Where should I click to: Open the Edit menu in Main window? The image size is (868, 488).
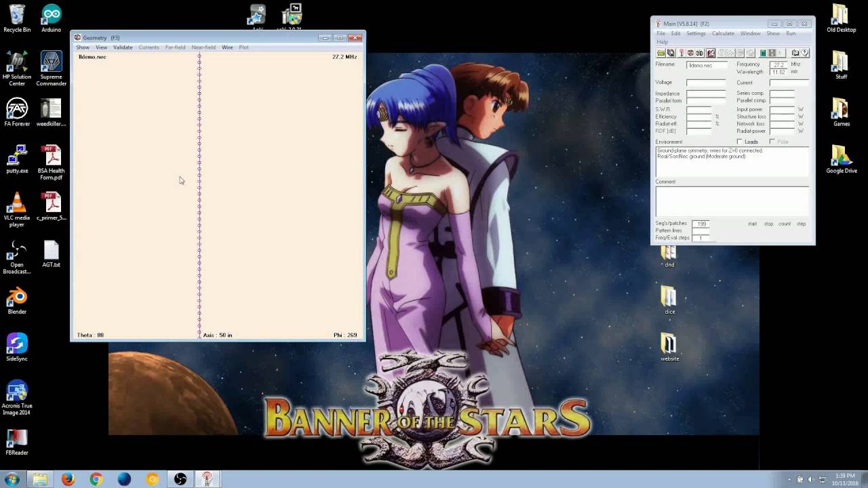675,33
